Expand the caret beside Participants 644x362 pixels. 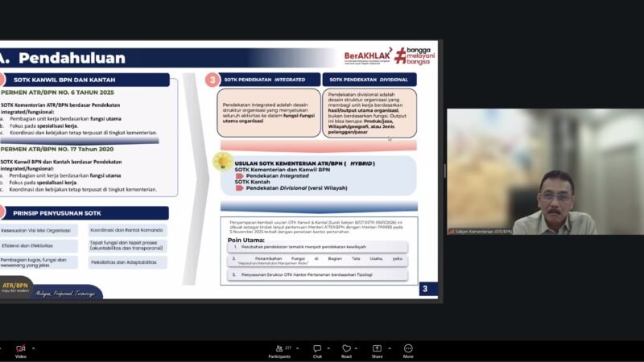pyautogui.click(x=297, y=348)
